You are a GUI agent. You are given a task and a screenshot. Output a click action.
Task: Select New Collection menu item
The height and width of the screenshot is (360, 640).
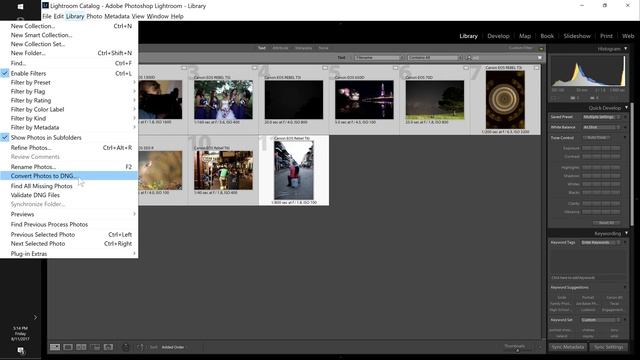69,26
